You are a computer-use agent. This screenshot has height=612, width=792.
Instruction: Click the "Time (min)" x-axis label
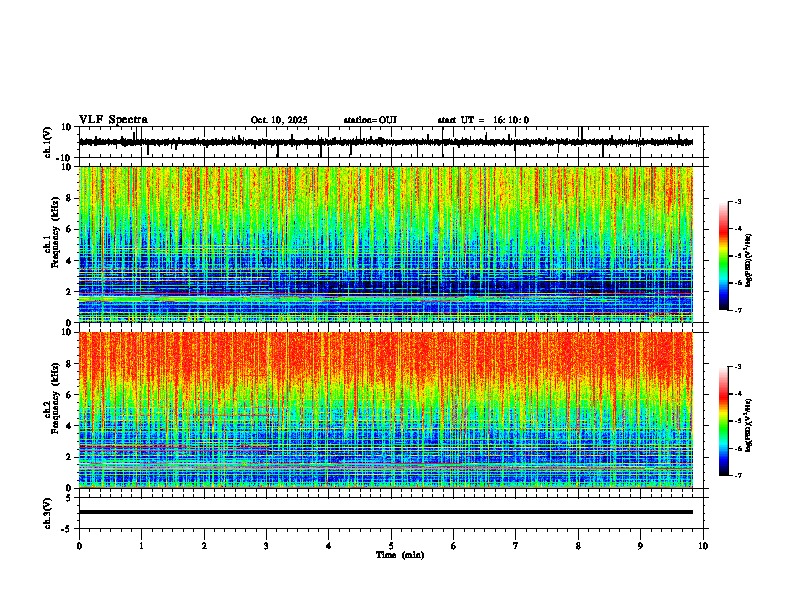click(400, 555)
